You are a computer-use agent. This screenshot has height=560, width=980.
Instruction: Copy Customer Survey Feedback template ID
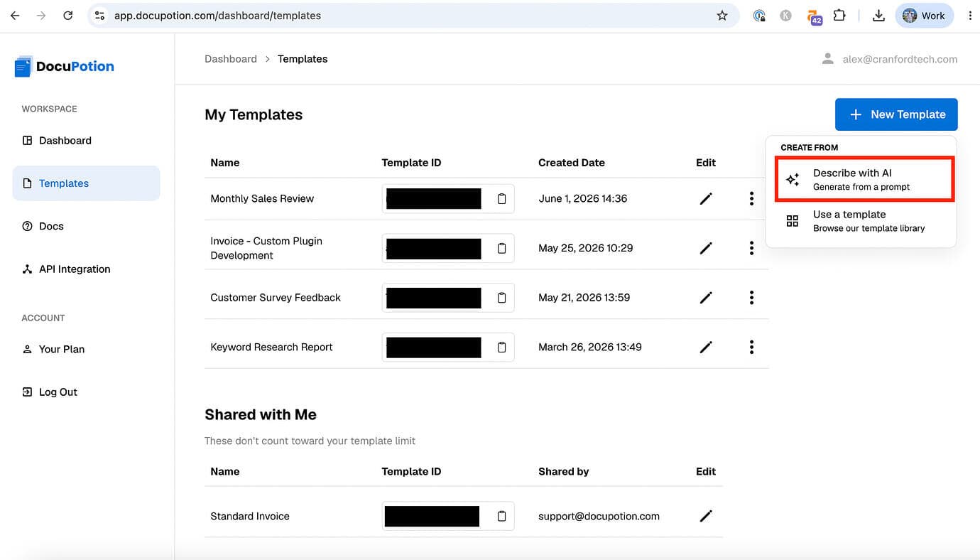pyautogui.click(x=501, y=298)
